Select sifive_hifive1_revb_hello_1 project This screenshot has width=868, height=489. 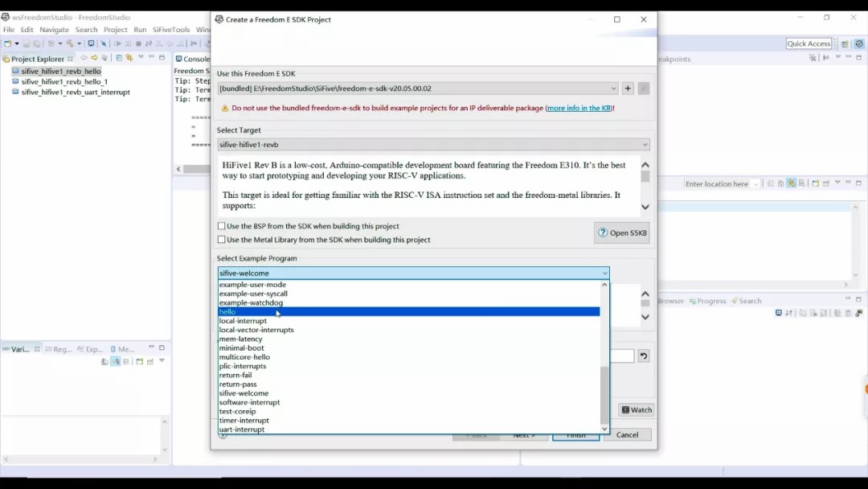pyautogui.click(x=64, y=81)
